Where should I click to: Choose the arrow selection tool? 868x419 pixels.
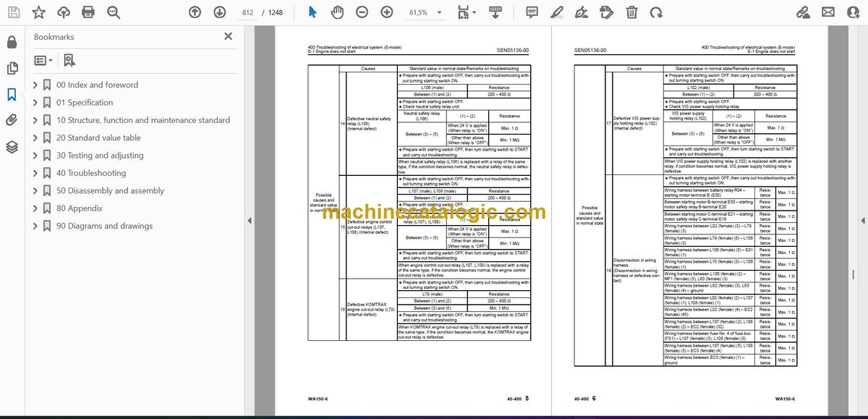click(x=312, y=12)
